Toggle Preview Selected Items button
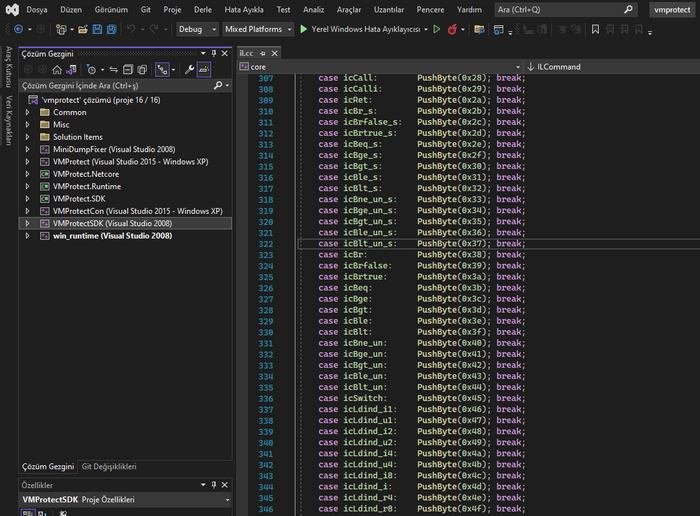This screenshot has height=516, width=700. click(204, 70)
